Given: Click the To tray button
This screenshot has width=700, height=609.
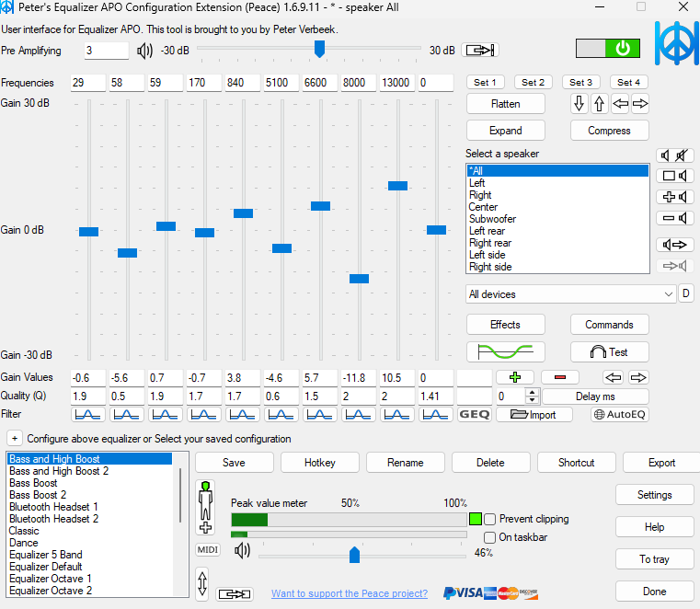Looking at the screenshot, I should point(654,559).
